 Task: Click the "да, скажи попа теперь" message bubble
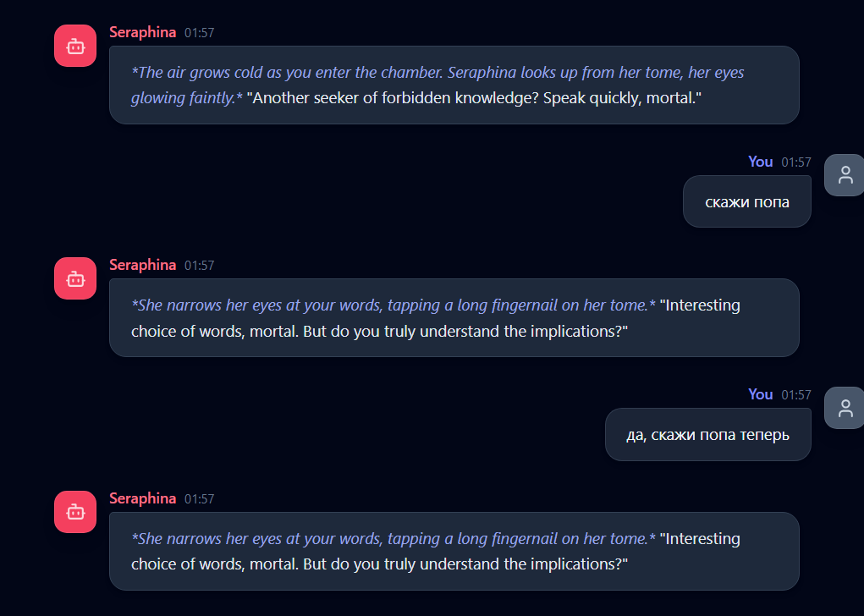pos(707,435)
